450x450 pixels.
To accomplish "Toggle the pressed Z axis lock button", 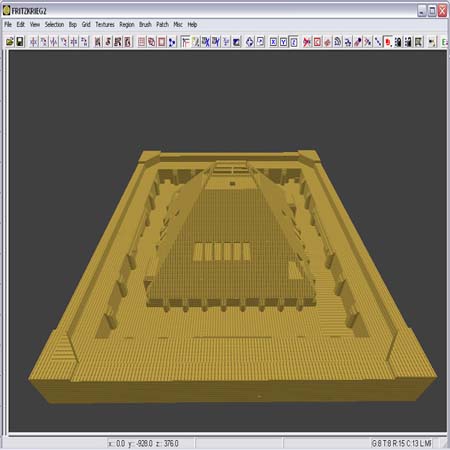I will pos(293,42).
